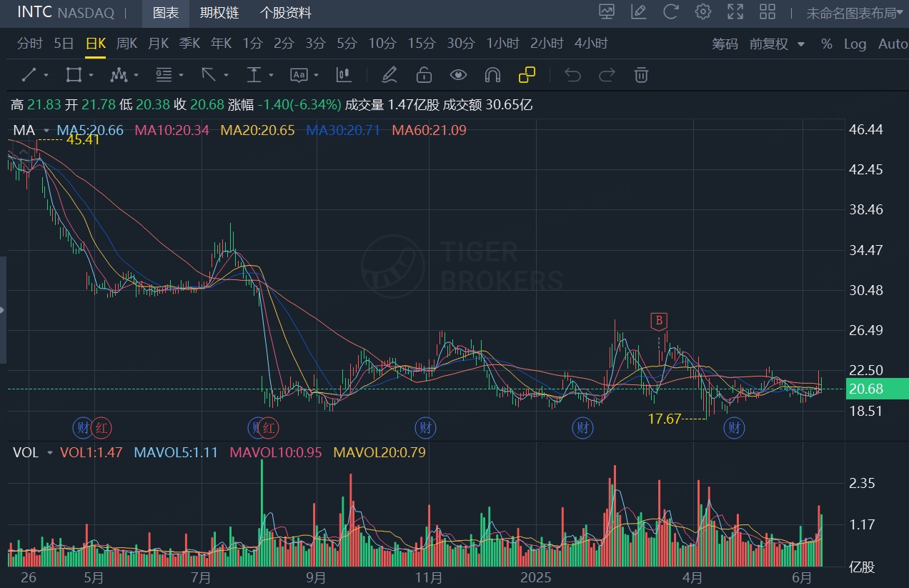Open the 未命名图表布局 layout dropdown
Image resolution: width=909 pixels, height=588 pixels.
856,13
